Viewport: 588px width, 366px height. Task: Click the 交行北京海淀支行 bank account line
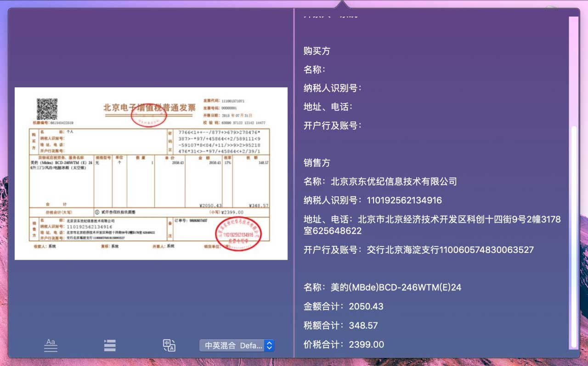click(418, 250)
